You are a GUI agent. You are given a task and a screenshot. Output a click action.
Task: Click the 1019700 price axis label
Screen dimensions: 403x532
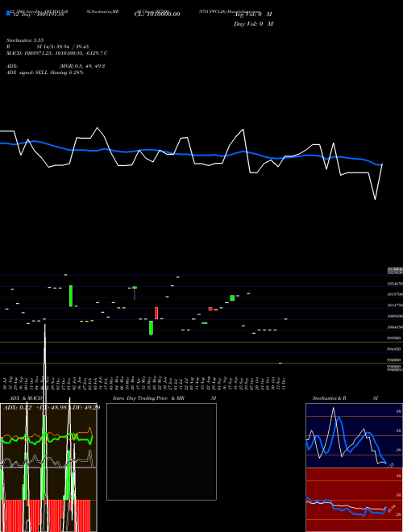(x=395, y=294)
